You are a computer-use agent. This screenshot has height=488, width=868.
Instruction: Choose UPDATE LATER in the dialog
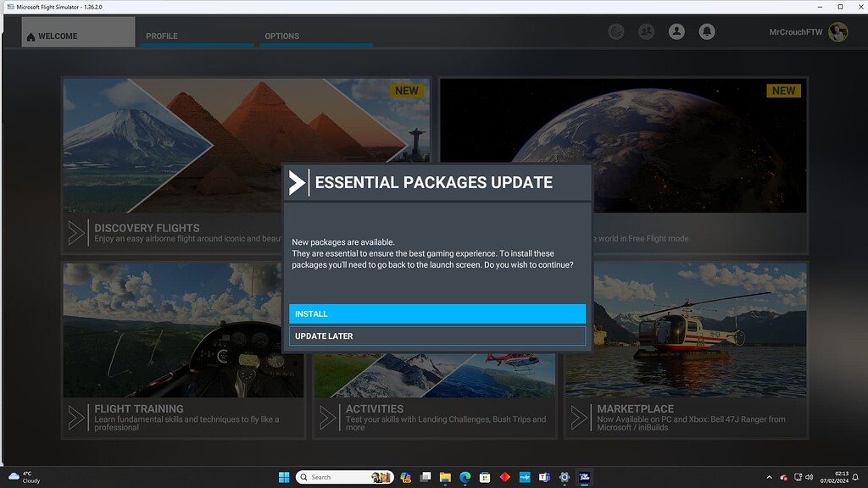(437, 335)
